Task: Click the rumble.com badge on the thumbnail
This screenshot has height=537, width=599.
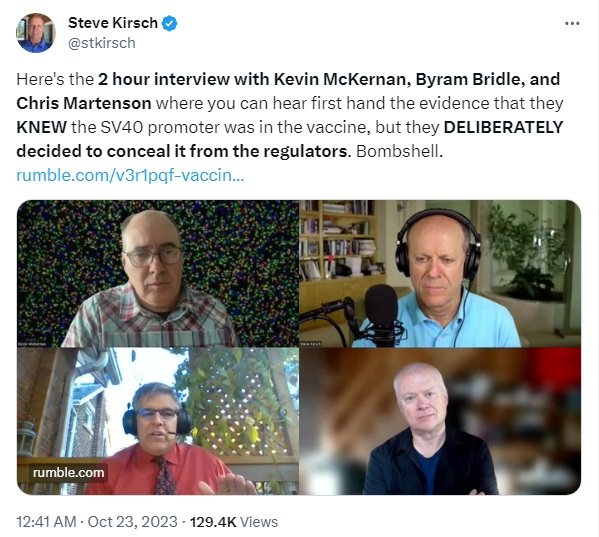Action: click(68, 472)
